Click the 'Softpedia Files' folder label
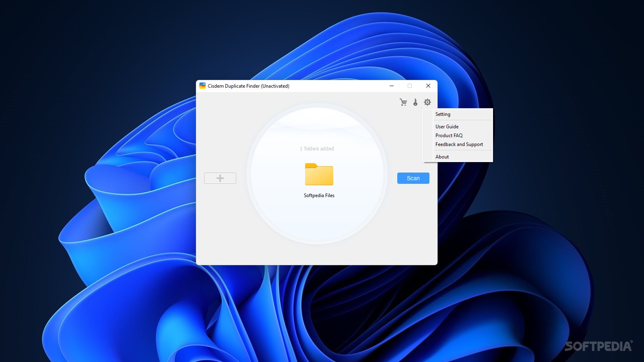This screenshot has width=644, height=362. 319,195
